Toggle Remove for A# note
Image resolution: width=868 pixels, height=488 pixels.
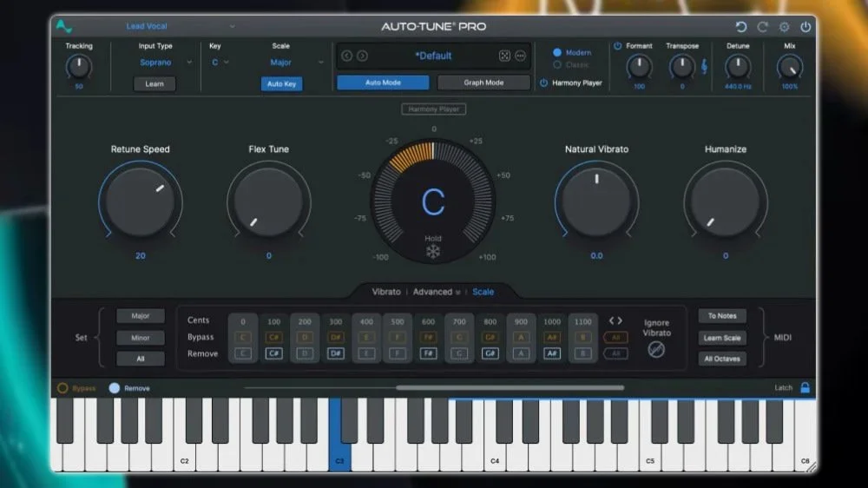(x=552, y=353)
